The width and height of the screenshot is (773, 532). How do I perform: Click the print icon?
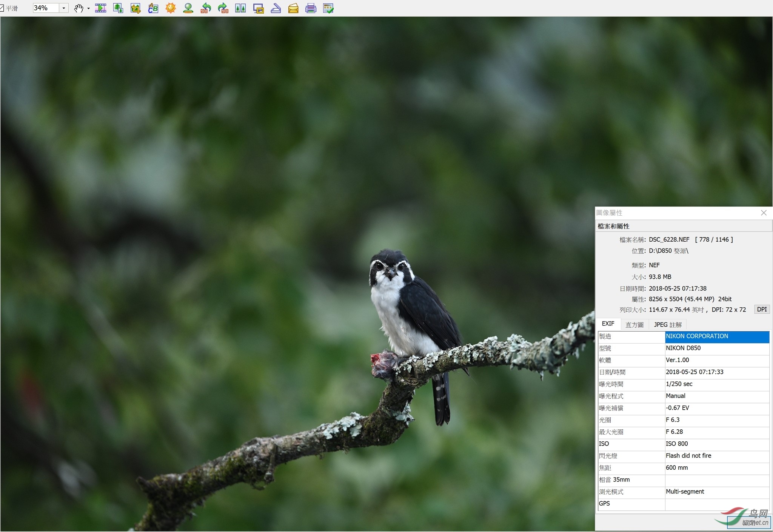311,8
